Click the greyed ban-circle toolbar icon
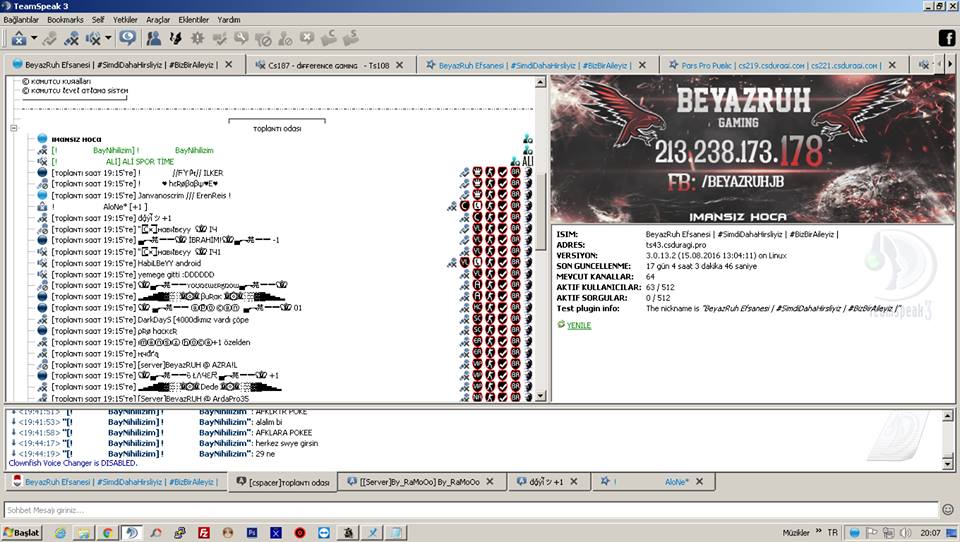960x542 pixels. pyautogui.click(x=263, y=39)
